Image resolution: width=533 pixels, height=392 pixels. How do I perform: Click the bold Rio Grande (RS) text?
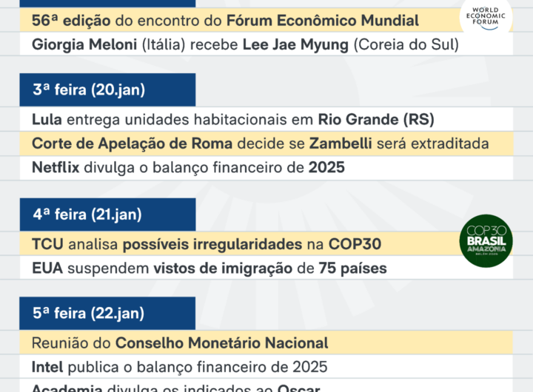point(376,118)
